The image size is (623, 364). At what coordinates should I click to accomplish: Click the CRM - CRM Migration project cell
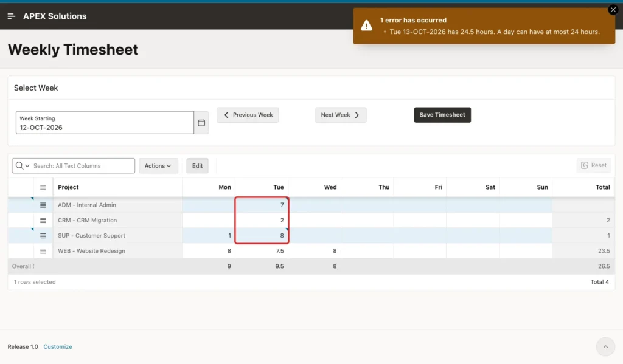tap(118, 221)
